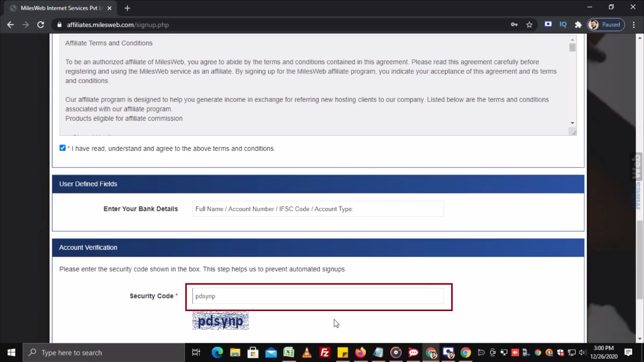
Task: Open VLC media player from taskbar
Action: tap(306, 353)
